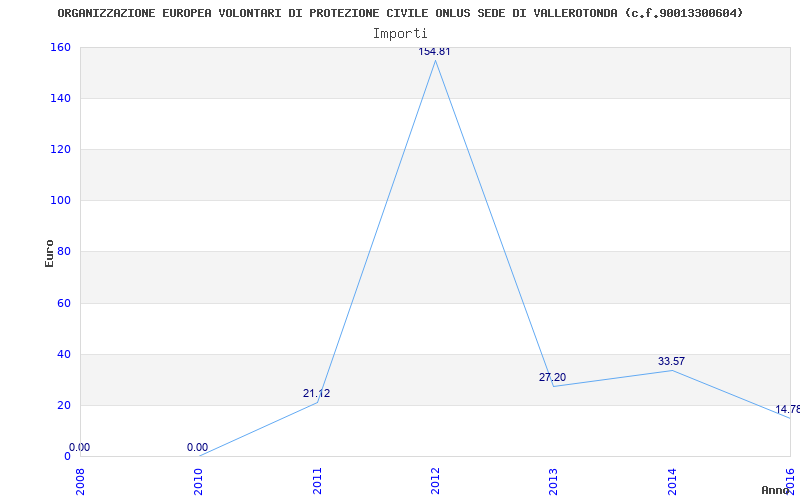
Task: Click the 100 y-axis tick label
Action: 60,201
